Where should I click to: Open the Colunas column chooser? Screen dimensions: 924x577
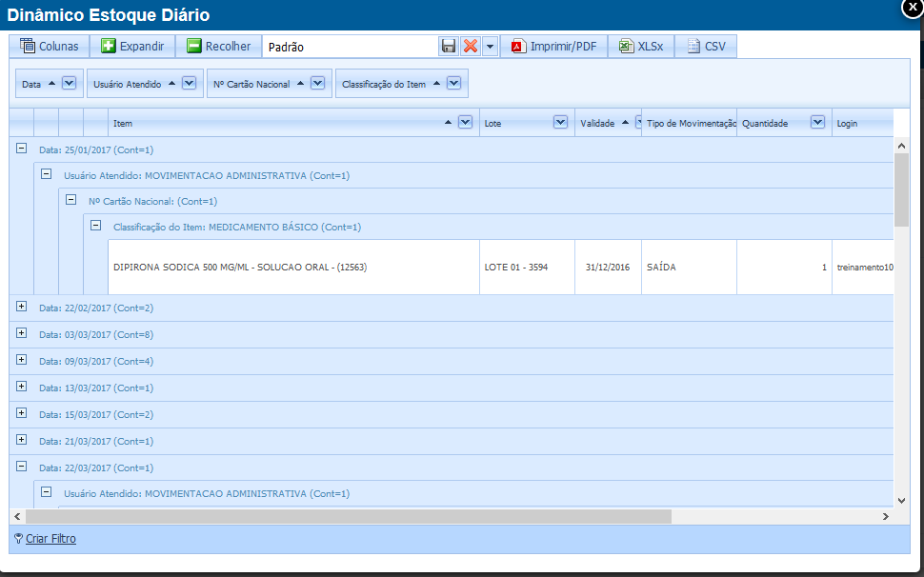[49, 46]
